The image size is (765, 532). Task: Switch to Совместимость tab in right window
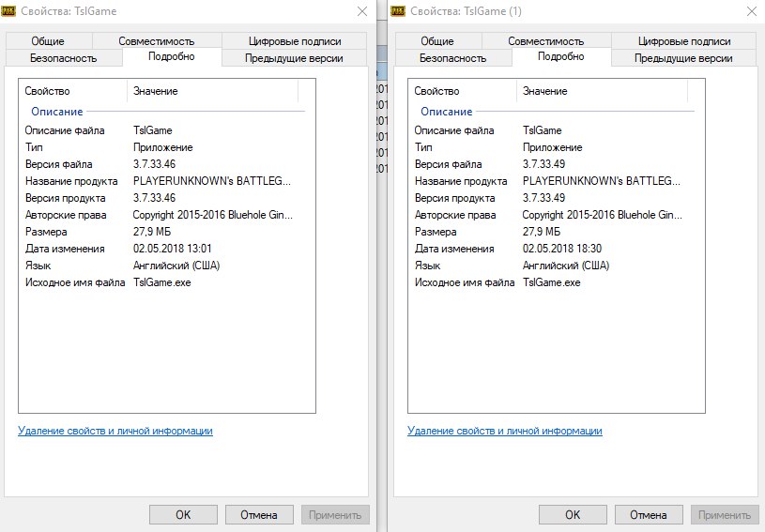tap(545, 41)
